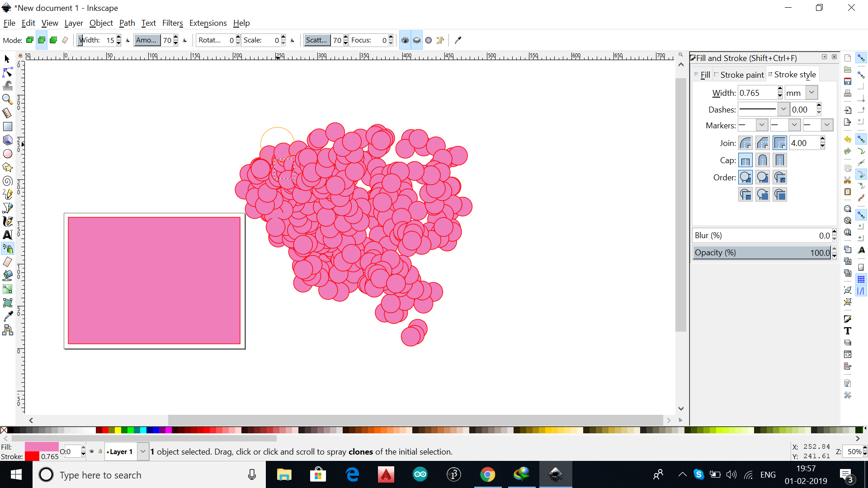Switch to the Stroke paint tab
The width and height of the screenshot is (868, 488).
(741, 75)
